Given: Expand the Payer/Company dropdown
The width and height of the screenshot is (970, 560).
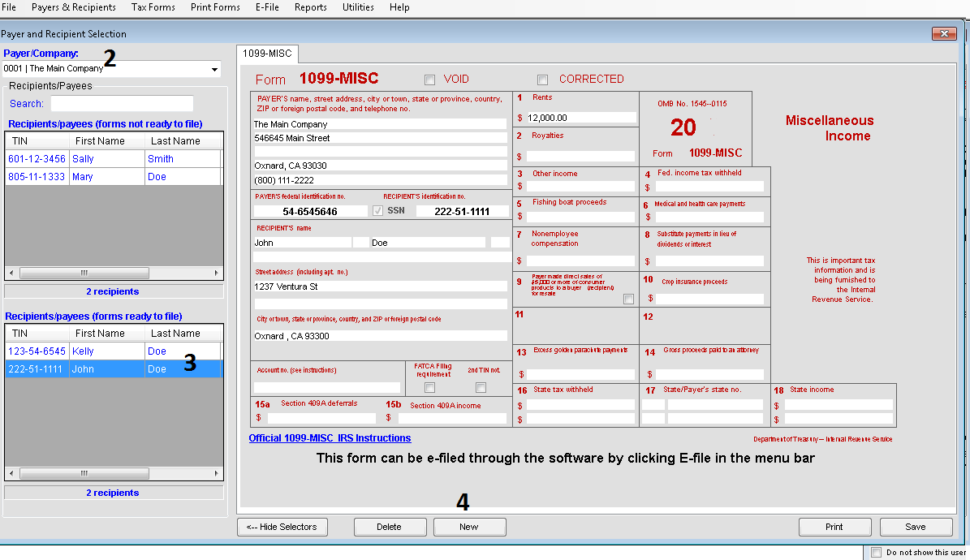Looking at the screenshot, I should click(x=214, y=69).
